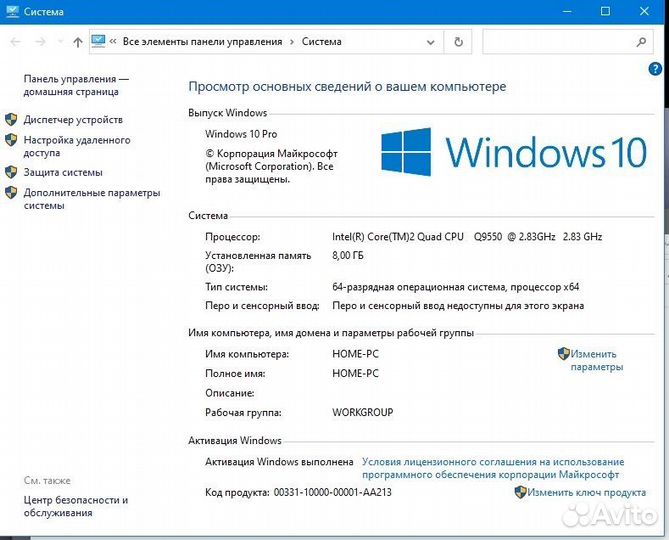This screenshot has width=669, height=540.
Task: Click the System window title bar icon
Action: tap(12, 11)
